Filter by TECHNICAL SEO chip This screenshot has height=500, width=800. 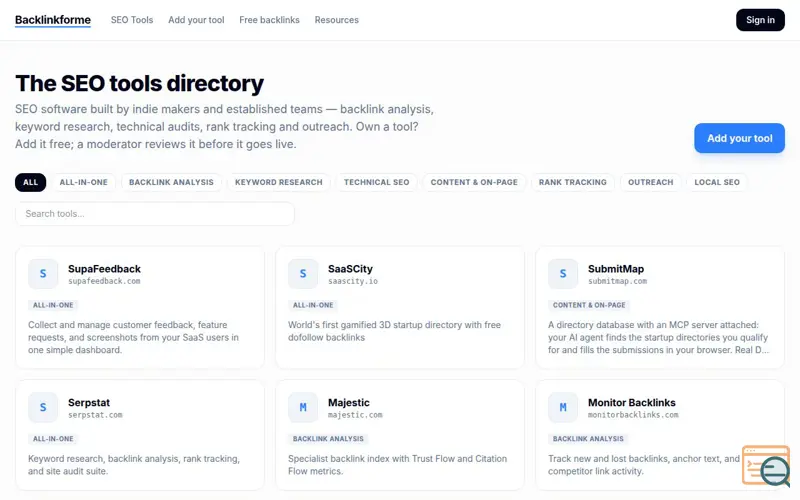click(x=377, y=183)
